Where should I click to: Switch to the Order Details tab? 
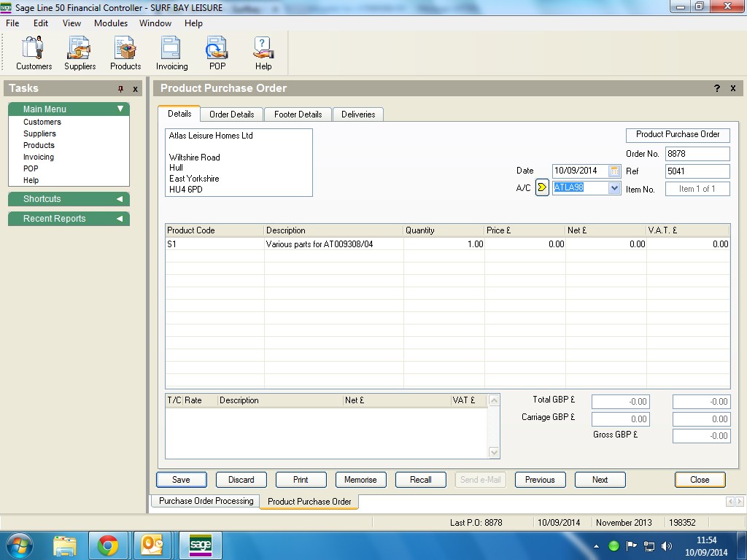tap(231, 114)
